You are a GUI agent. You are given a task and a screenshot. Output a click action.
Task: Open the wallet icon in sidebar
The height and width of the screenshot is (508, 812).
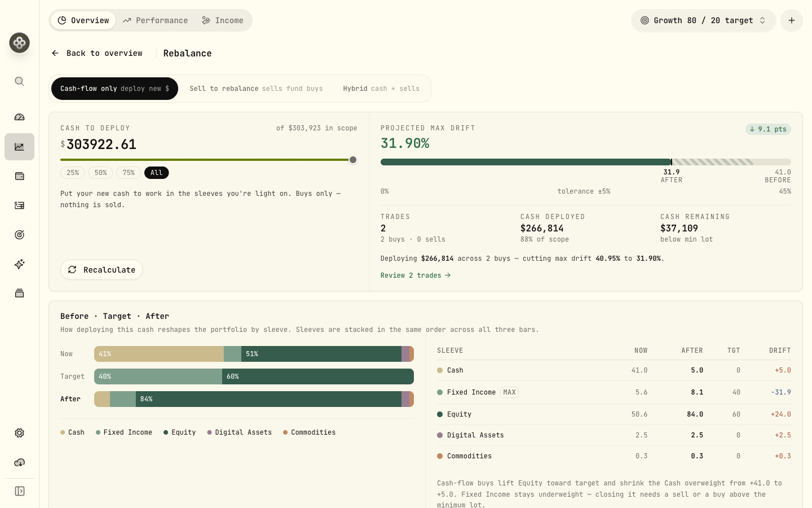19,176
